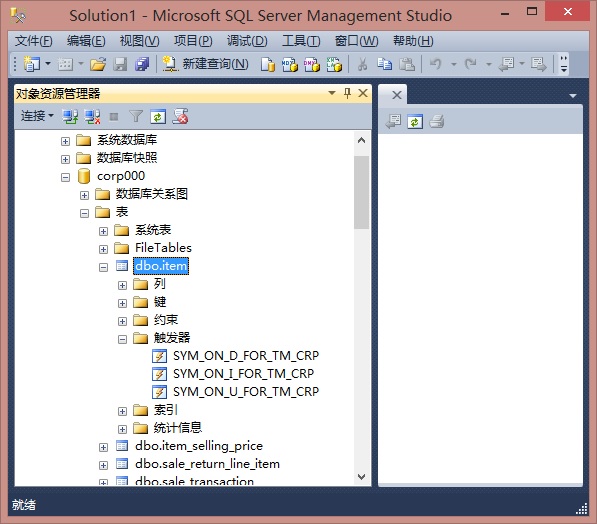Click the Stop square icon
This screenshot has width=597, height=524.
[114, 117]
